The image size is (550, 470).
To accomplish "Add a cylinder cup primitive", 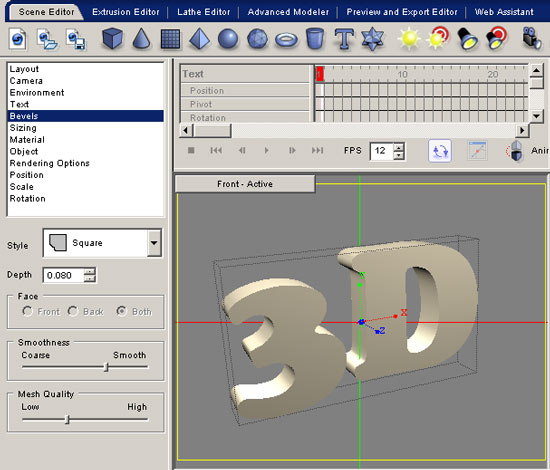I will [x=315, y=39].
